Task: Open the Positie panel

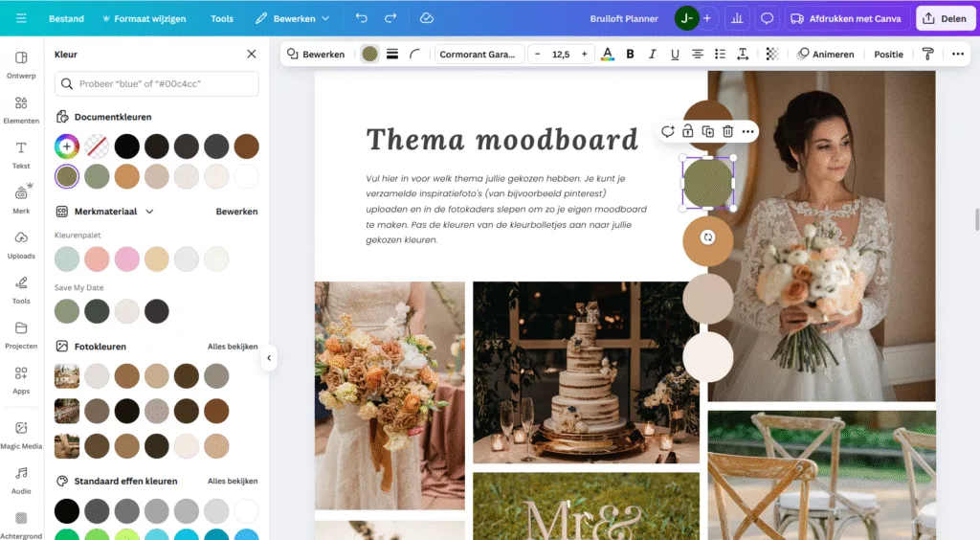Action: coord(888,55)
